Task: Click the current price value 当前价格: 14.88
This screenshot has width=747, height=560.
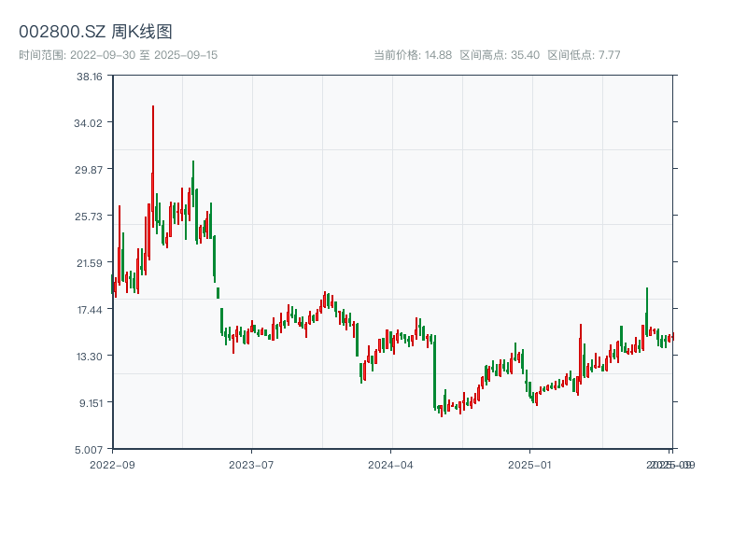Action: [x=413, y=55]
